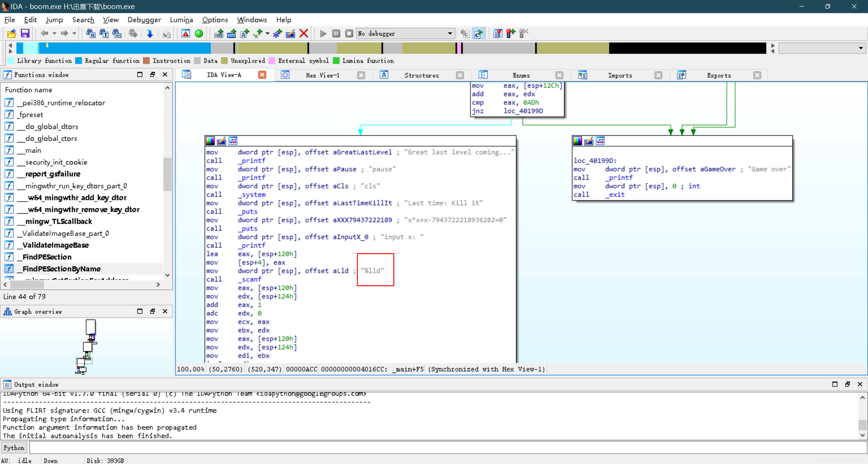The image size is (868, 464).
Task: Click the red triangle warning toolbar icon
Action: pos(186,33)
